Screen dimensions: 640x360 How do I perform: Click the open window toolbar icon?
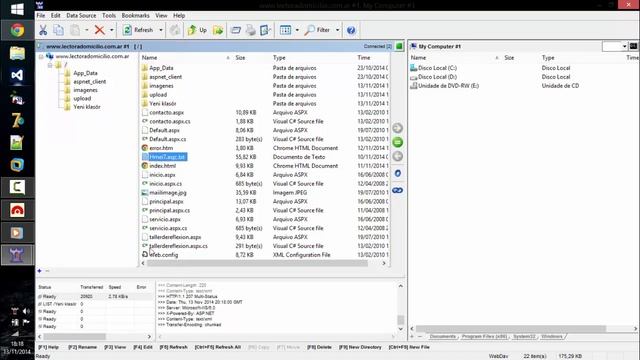236,30
